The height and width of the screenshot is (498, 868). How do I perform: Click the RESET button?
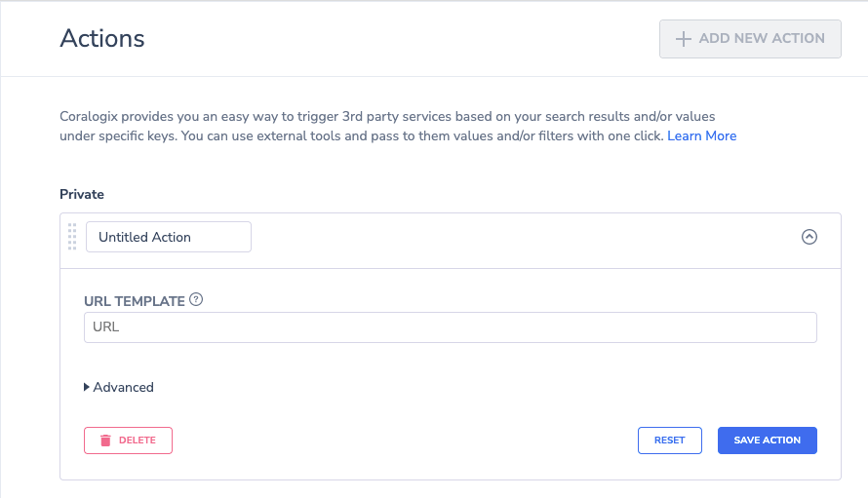point(670,441)
